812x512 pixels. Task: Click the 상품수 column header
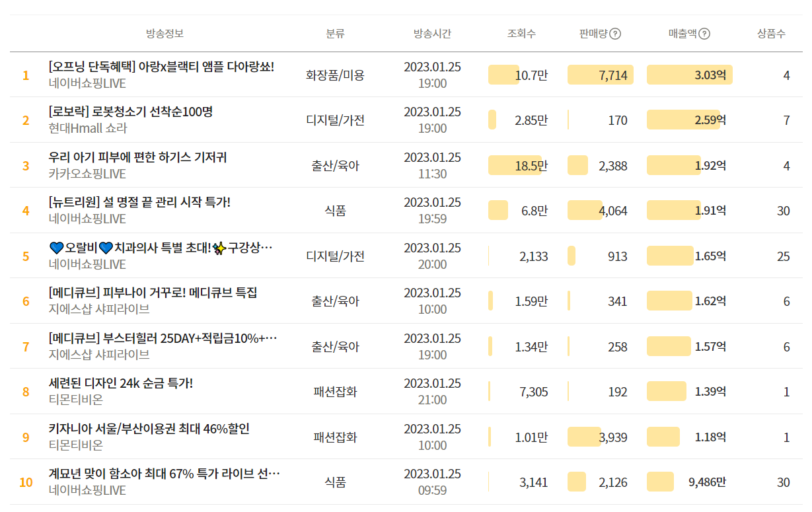(771, 34)
